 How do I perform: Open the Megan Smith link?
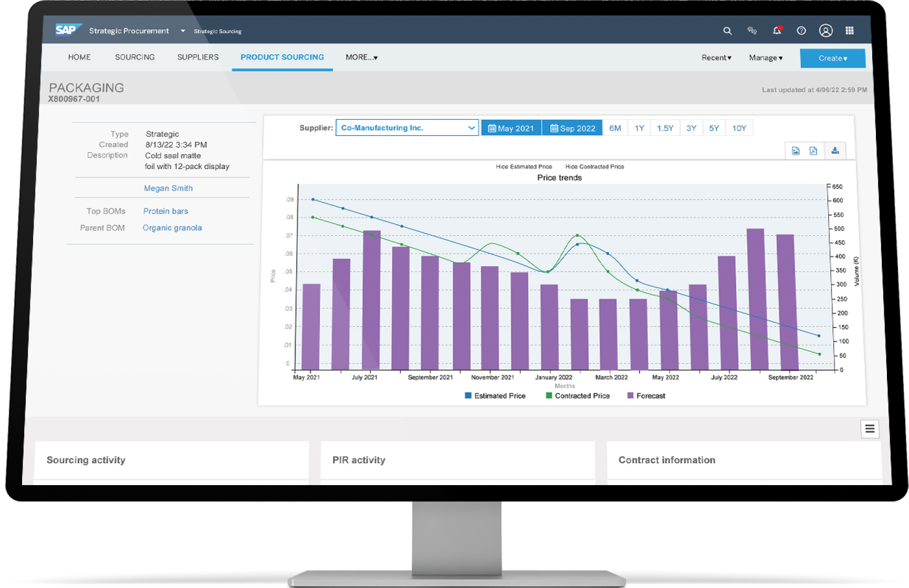pyautogui.click(x=168, y=188)
